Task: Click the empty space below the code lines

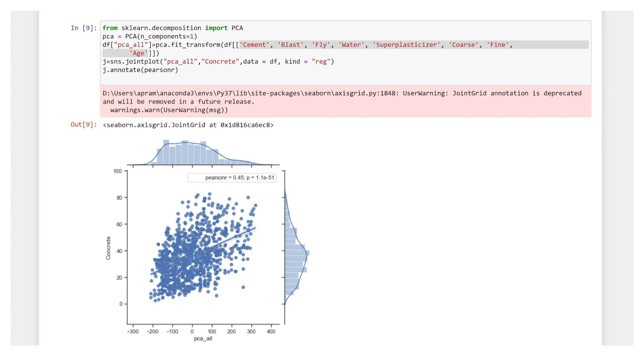Action: (345, 79)
